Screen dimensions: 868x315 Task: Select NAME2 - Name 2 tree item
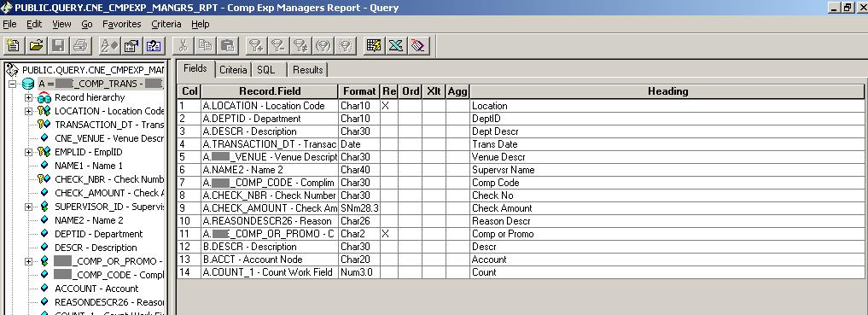pos(89,220)
